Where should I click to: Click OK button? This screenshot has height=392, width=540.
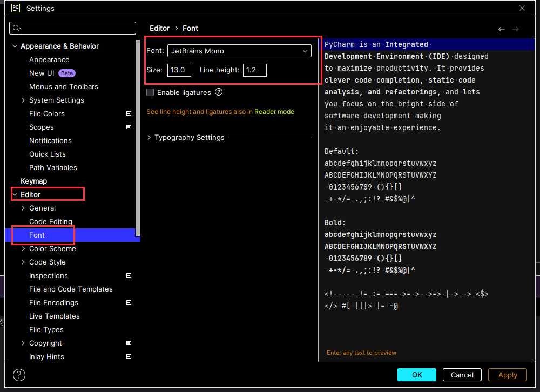point(417,375)
